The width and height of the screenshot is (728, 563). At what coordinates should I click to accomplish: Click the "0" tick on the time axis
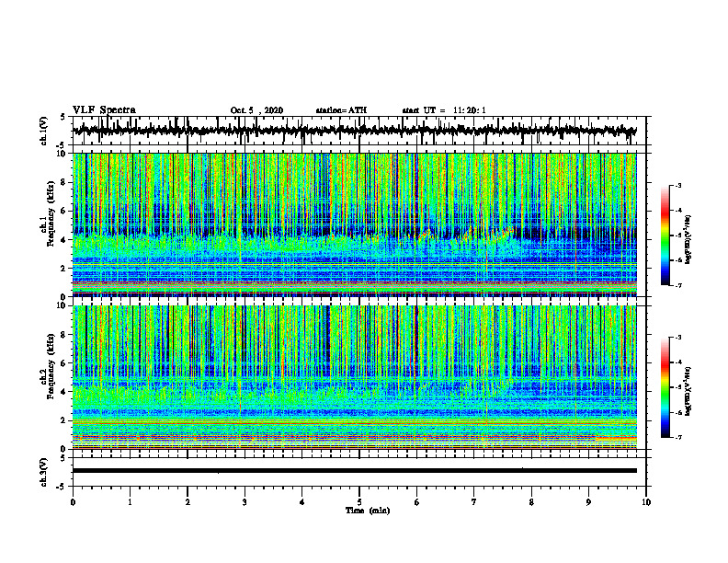pyautogui.click(x=73, y=502)
